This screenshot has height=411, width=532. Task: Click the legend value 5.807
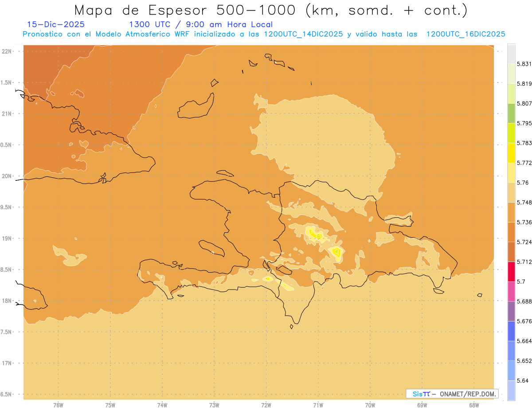[524, 104]
